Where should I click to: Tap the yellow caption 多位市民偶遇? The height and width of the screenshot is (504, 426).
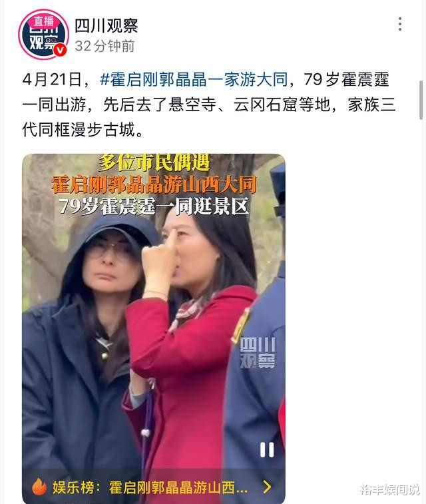tap(154, 163)
